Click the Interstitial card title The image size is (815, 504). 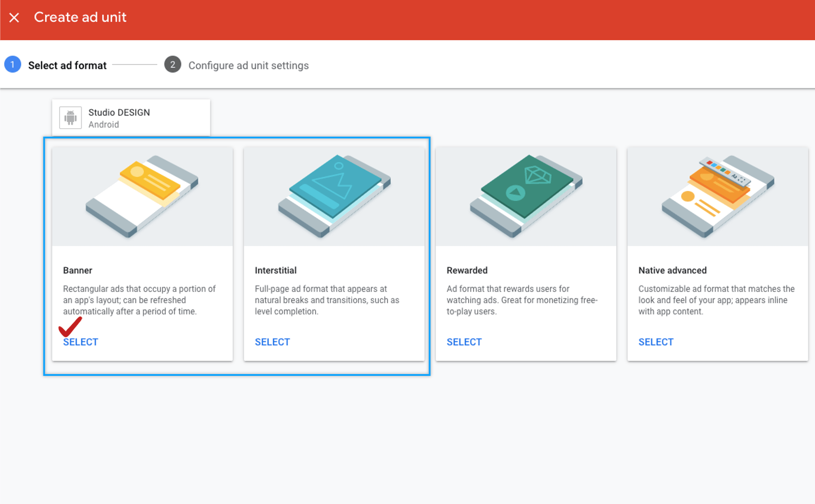[x=276, y=271]
